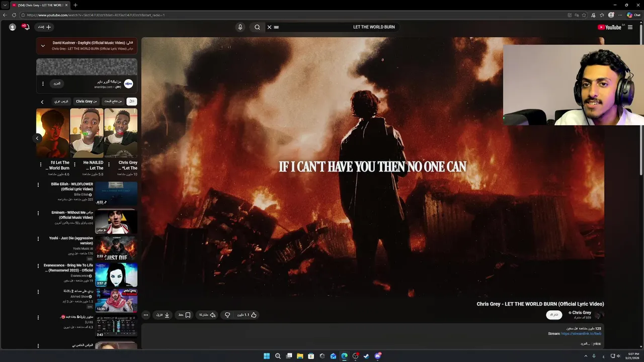Open options for Billie Eilish WILDFLOWER video

pos(38,185)
